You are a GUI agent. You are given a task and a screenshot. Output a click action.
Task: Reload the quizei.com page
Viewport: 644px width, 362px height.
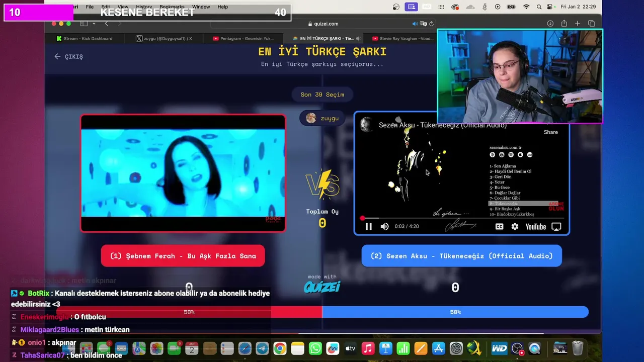click(x=431, y=24)
